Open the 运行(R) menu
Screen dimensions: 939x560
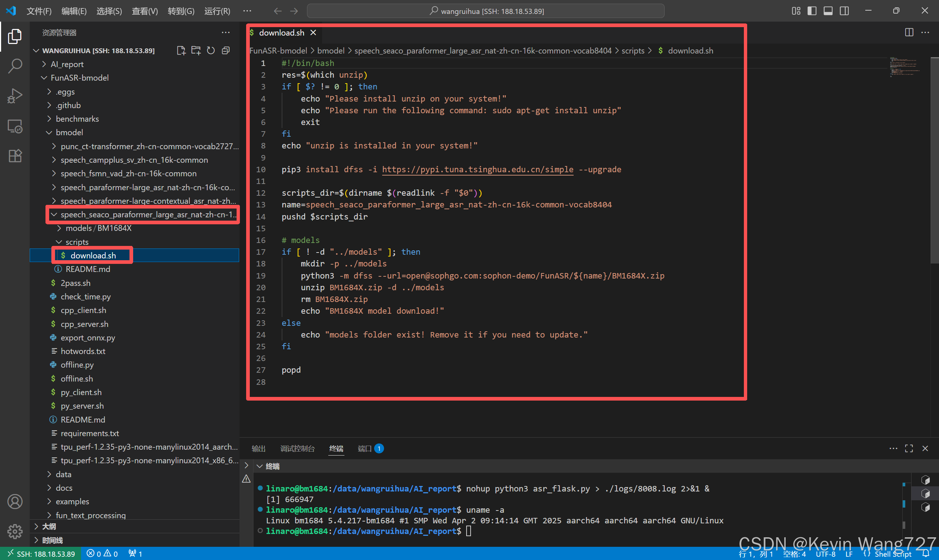tap(217, 11)
